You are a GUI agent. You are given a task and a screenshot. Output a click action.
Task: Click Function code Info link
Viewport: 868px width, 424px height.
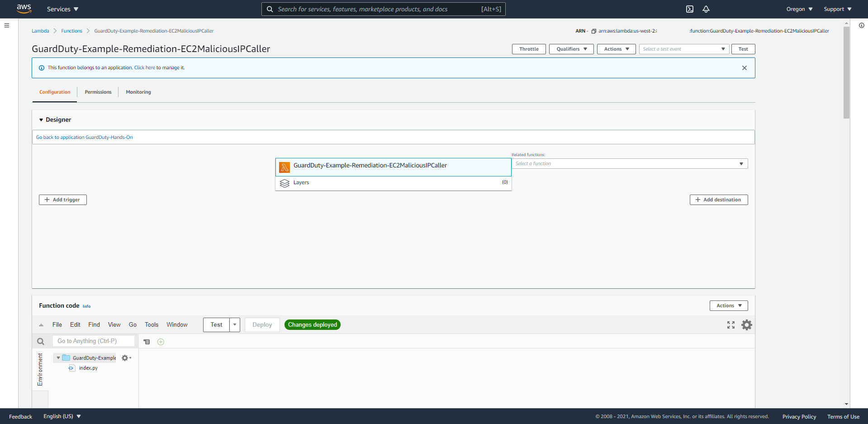click(86, 307)
